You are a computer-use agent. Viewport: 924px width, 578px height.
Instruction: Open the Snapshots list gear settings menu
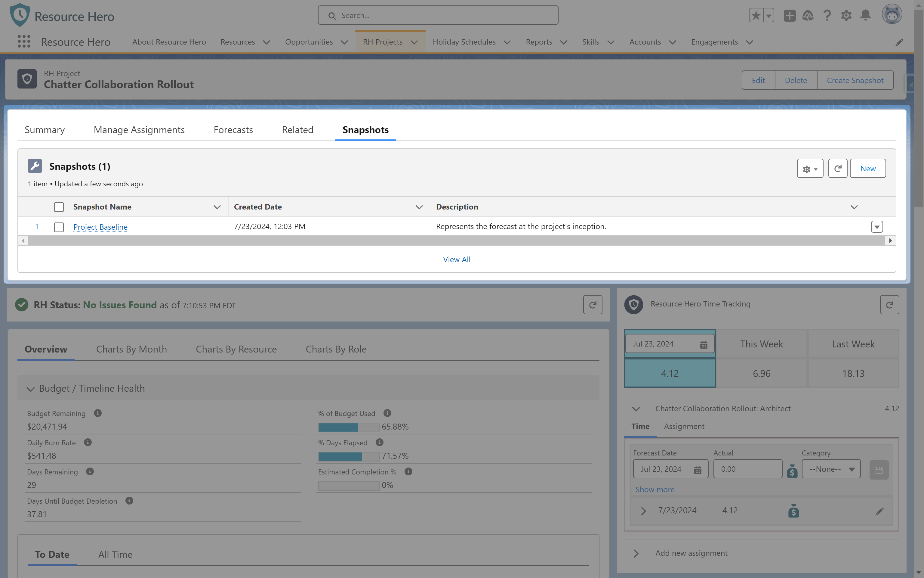coord(810,169)
